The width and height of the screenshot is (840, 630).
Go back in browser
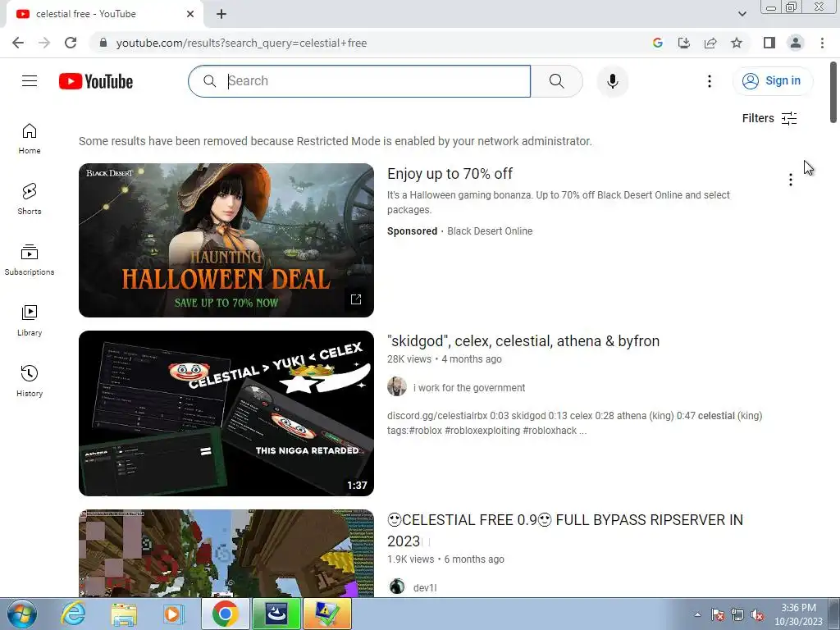[18, 43]
